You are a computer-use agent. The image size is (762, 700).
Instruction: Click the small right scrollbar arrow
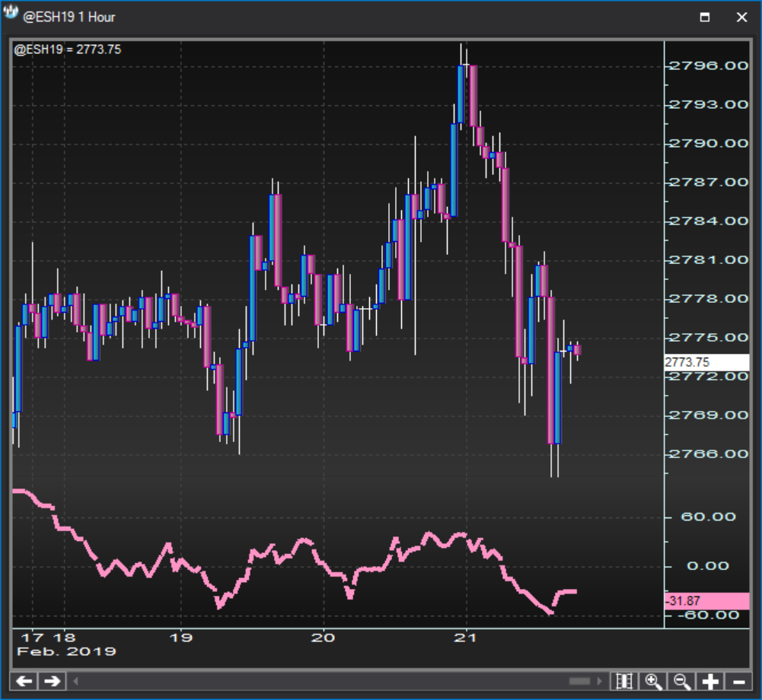coord(599,681)
